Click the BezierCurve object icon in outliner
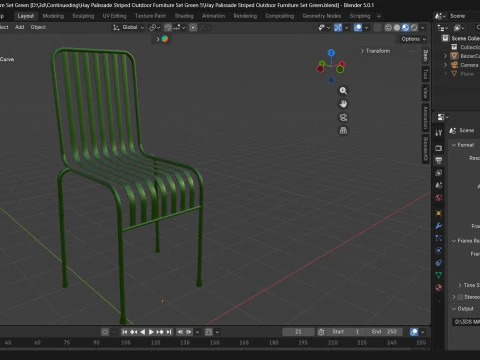This screenshot has width=480, height=360. [x=454, y=56]
